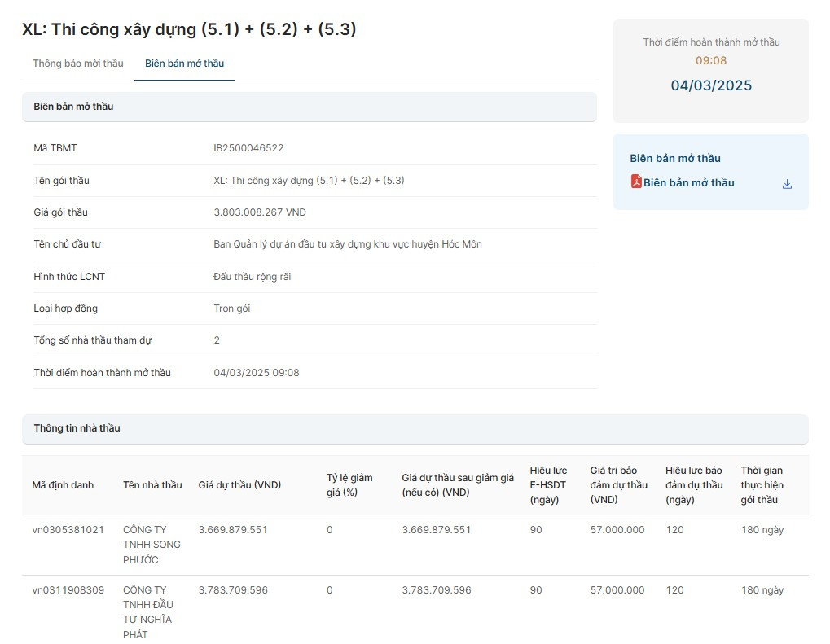Click the Tên nhà thầu column header
Screen dimensions: 830x644
(152, 485)
